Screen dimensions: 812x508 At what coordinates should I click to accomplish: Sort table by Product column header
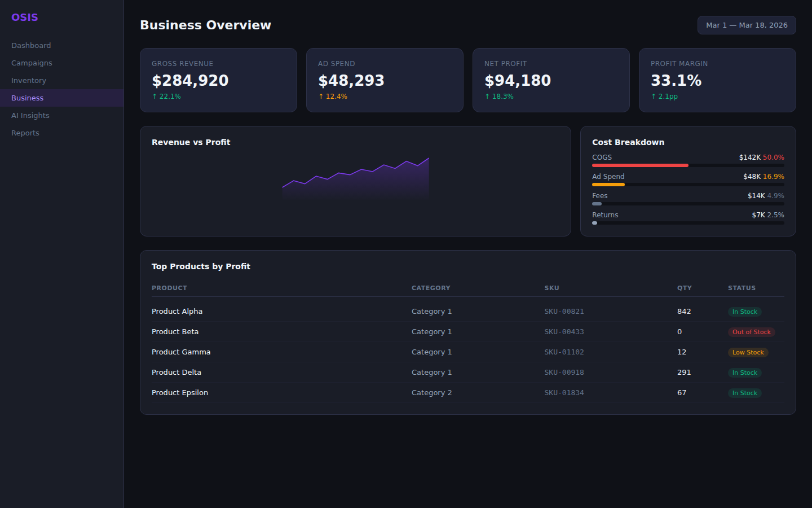169,288
